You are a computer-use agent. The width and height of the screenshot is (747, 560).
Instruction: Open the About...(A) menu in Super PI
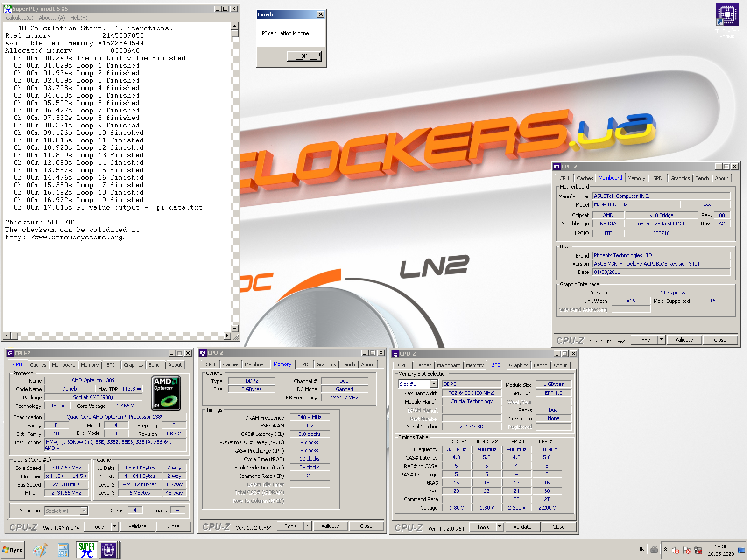tap(52, 18)
